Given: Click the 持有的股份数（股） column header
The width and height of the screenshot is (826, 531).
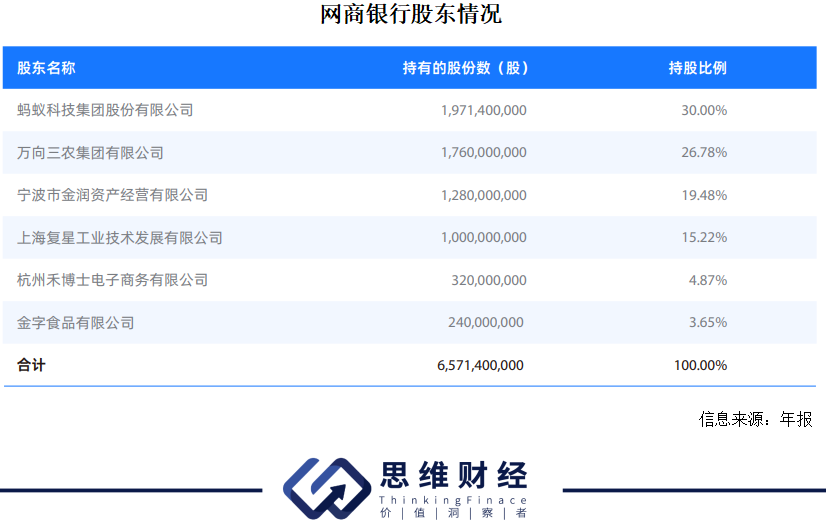Looking at the screenshot, I should (465, 68).
